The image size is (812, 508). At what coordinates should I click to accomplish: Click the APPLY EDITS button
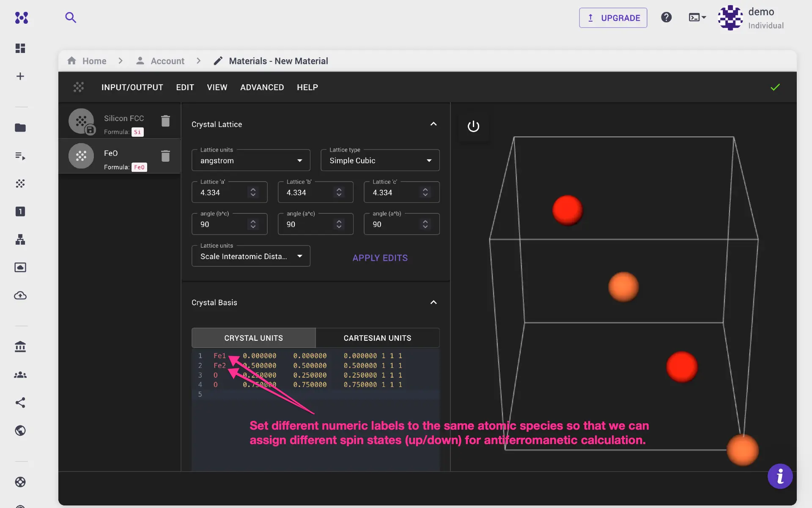[380, 258]
